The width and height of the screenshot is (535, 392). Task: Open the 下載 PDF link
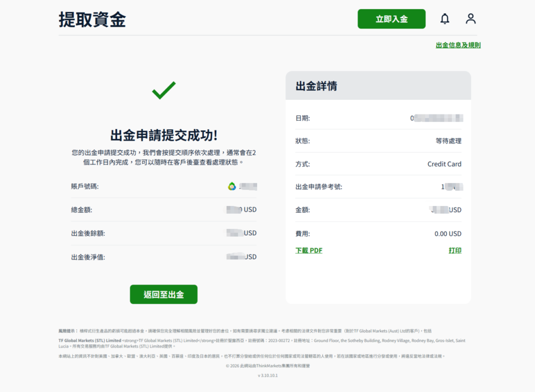pos(309,250)
